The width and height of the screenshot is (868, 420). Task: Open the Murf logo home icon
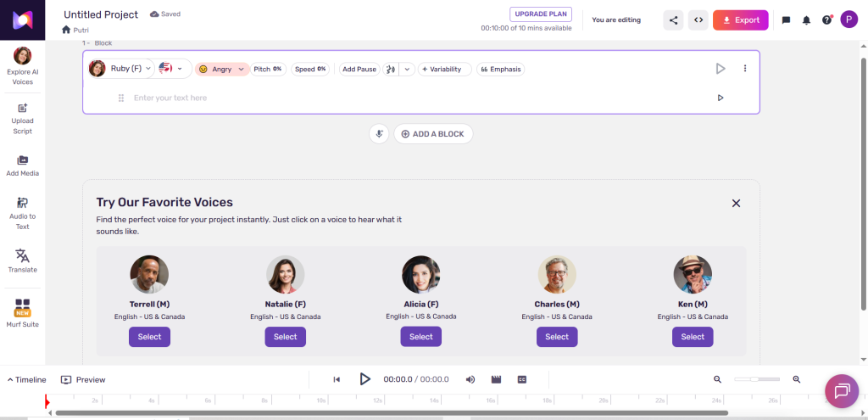pyautogui.click(x=22, y=20)
